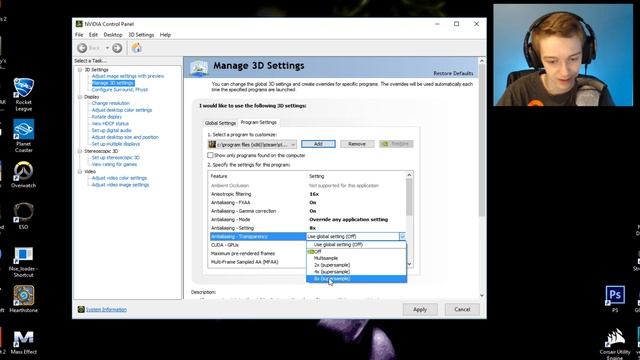Open the File menu

79,35
